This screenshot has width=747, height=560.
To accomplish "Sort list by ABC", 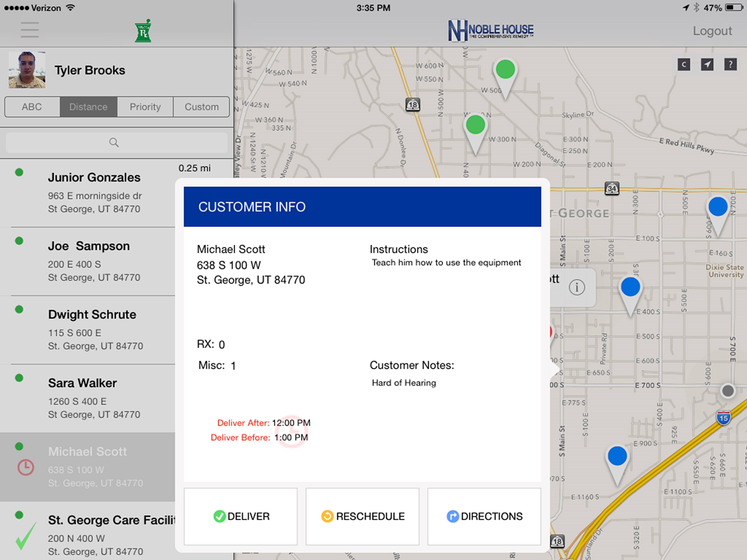I will 32,107.
